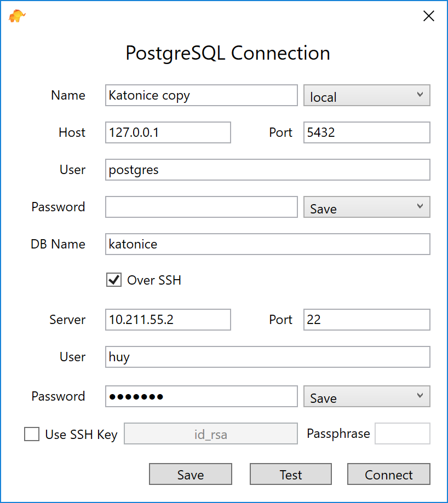Expand SSH password Save dropdown
The height and width of the screenshot is (503, 448).
click(367, 396)
